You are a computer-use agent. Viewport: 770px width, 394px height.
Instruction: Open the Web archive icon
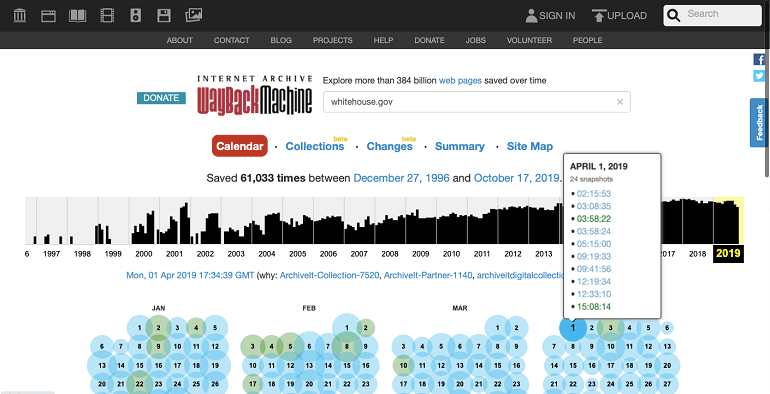48,16
